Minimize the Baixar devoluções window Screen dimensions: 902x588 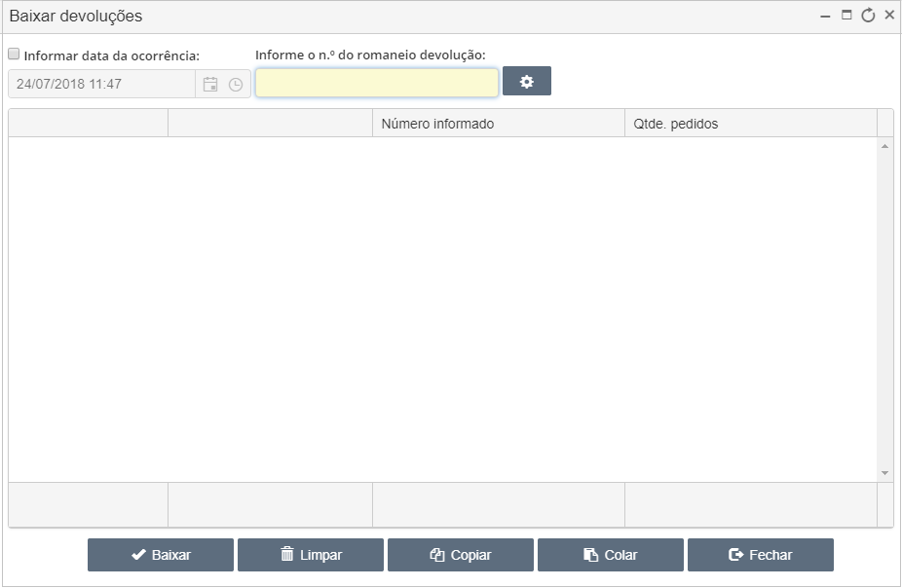(825, 17)
